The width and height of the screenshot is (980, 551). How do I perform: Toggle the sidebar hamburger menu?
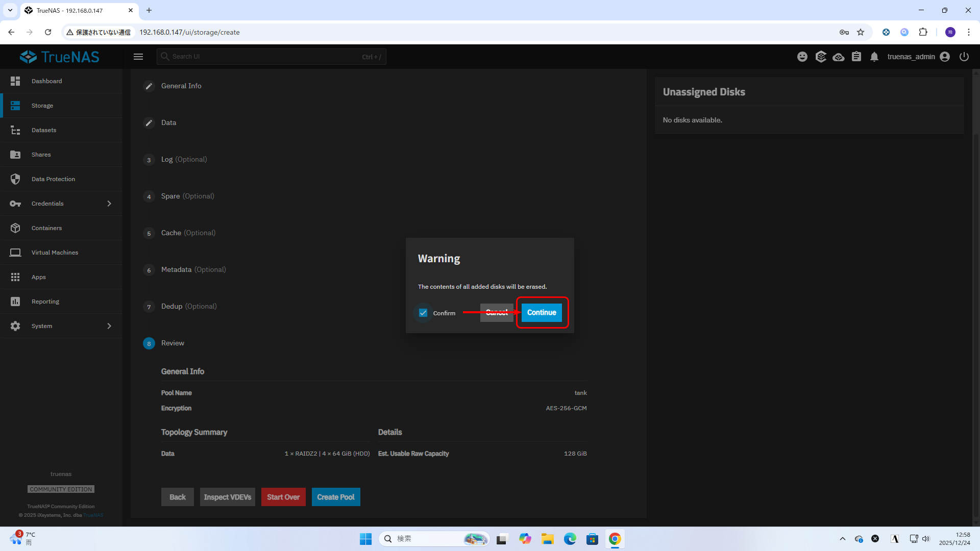tap(138, 57)
